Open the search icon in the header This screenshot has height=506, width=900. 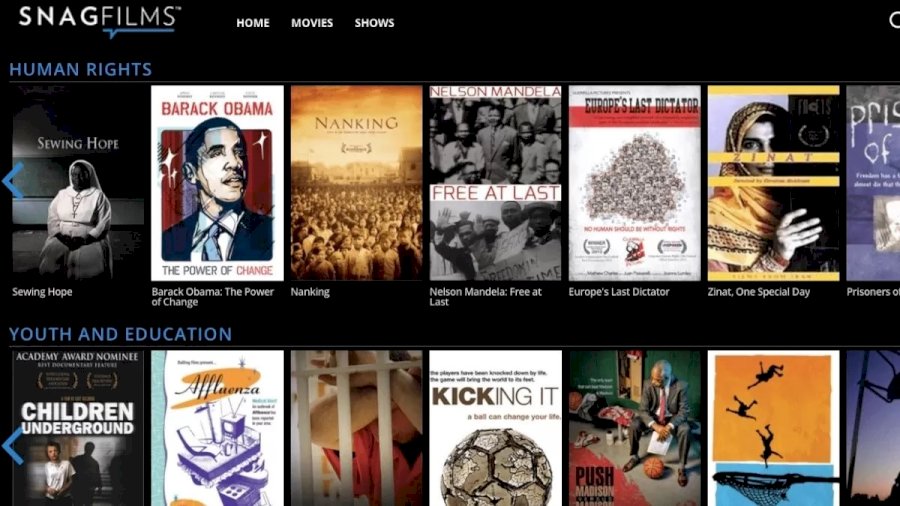tap(894, 21)
